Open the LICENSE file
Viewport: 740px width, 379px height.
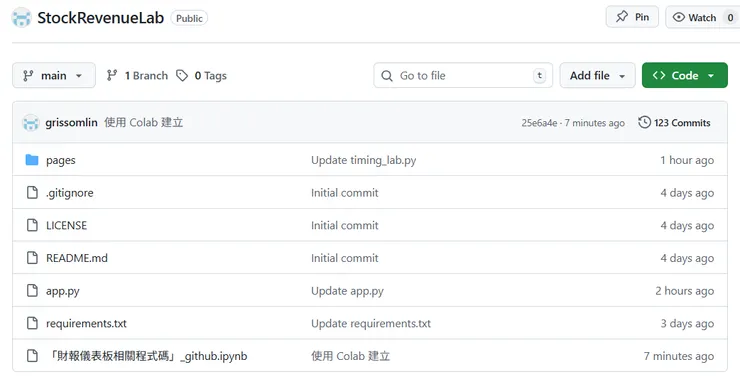pos(67,226)
